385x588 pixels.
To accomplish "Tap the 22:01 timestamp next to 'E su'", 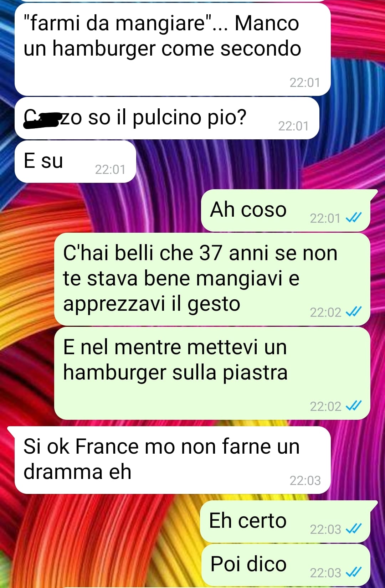I will click(110, 170).
